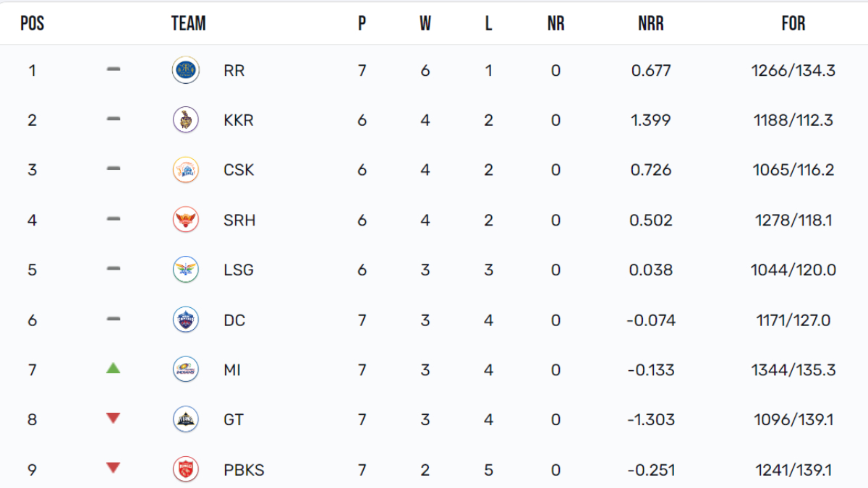
Task: Click the Kolkata Knight Riders logo
Action: (x=186, y=120)
